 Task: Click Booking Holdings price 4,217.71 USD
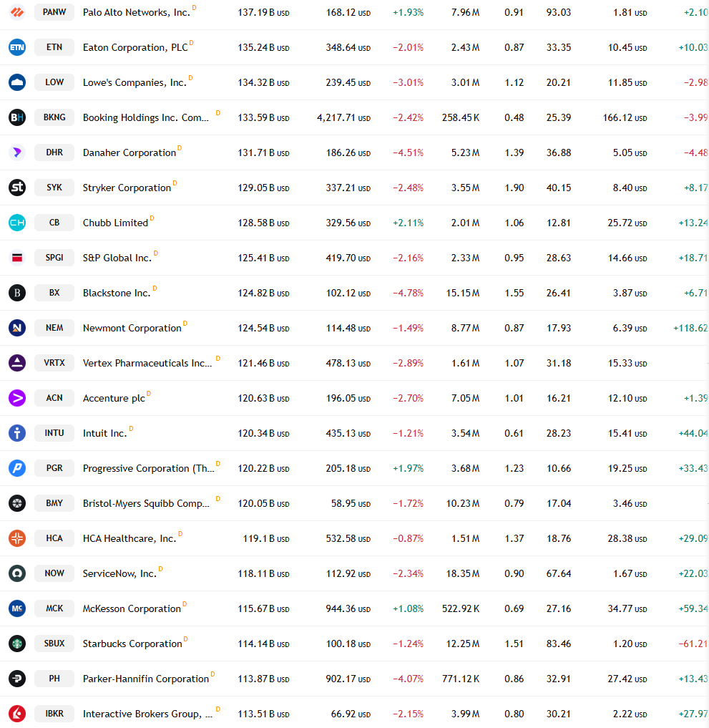pyautogui.click(x=344, y=117)
